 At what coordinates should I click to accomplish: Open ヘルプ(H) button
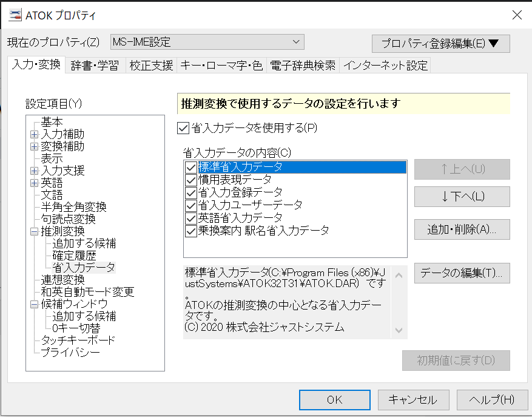[492, 400]
